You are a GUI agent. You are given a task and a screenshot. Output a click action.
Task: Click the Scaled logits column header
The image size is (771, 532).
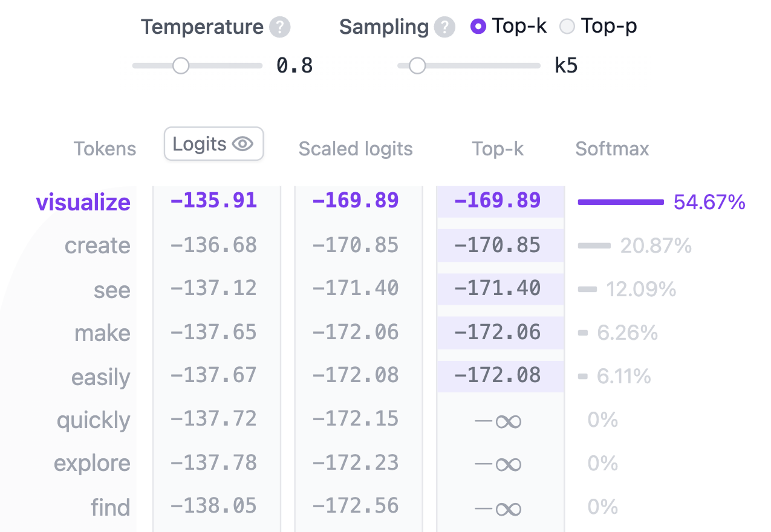coord(356,149)
